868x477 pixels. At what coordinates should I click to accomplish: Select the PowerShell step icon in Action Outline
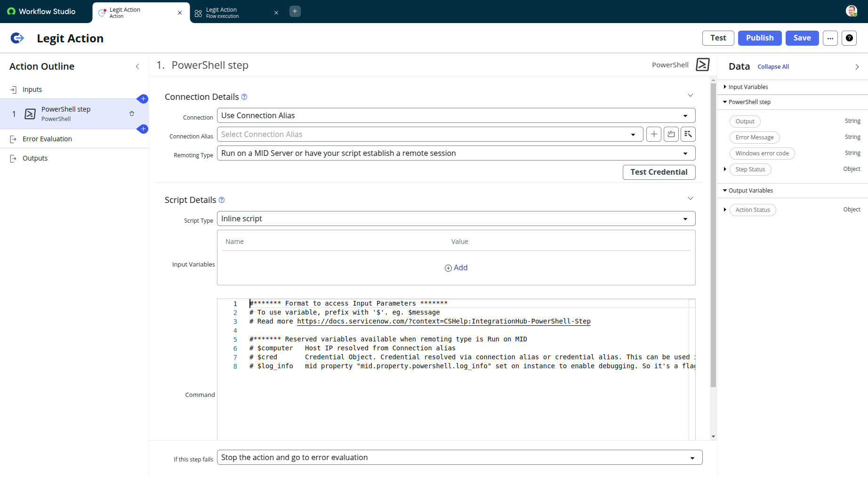point(30,113)
